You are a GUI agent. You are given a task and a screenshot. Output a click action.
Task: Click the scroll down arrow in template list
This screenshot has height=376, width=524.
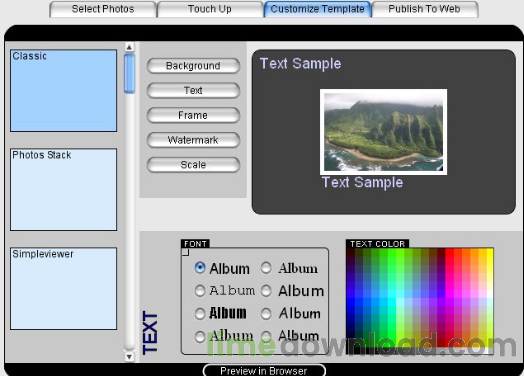(129, 357)
